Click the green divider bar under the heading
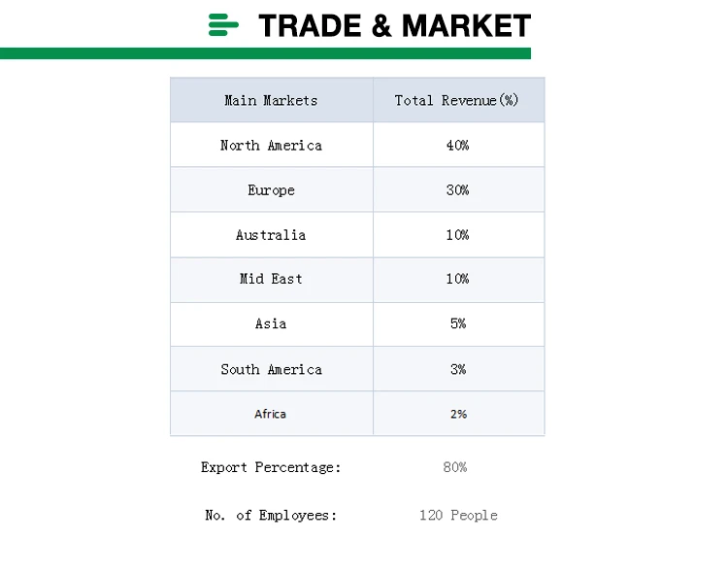The width and height of the screenshot is (728, 575). point(265,53)
